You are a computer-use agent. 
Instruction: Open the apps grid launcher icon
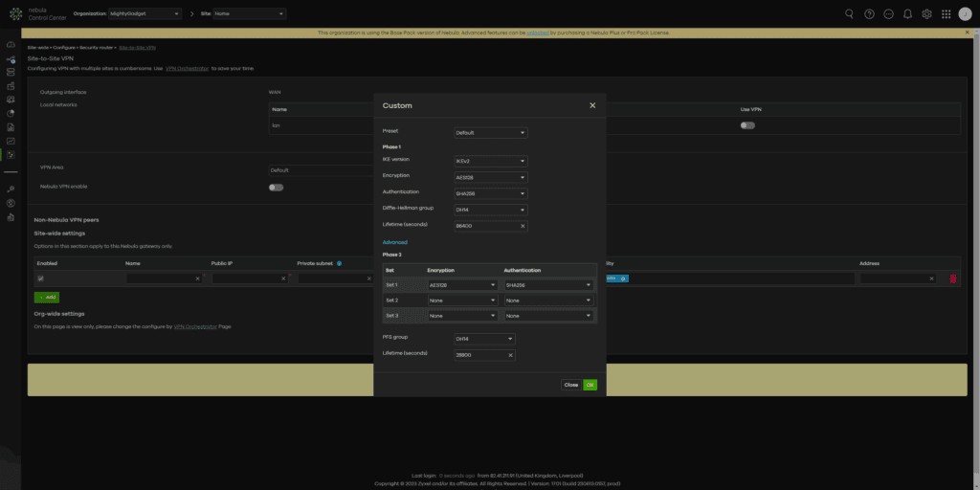(x=947, y=13)
